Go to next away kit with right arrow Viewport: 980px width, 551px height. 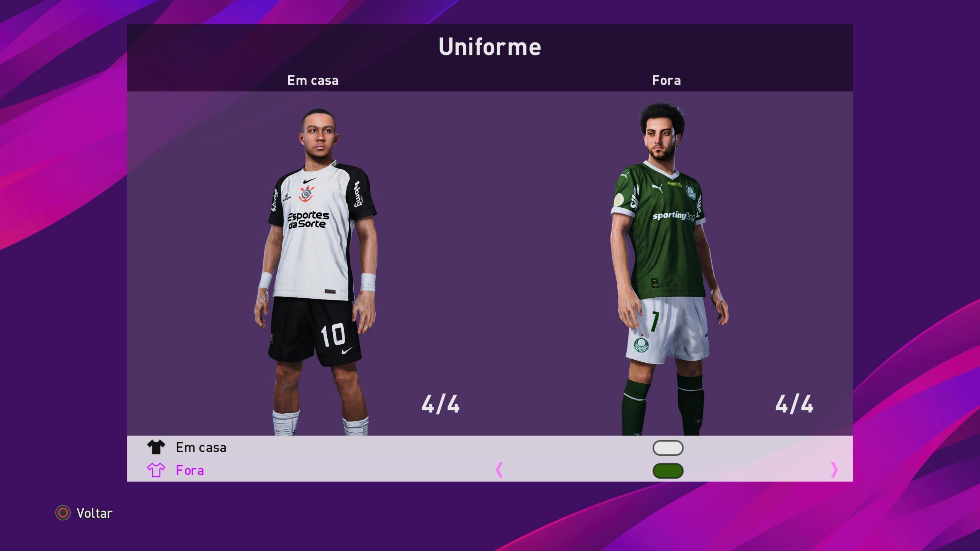click(x=835, y=470)
